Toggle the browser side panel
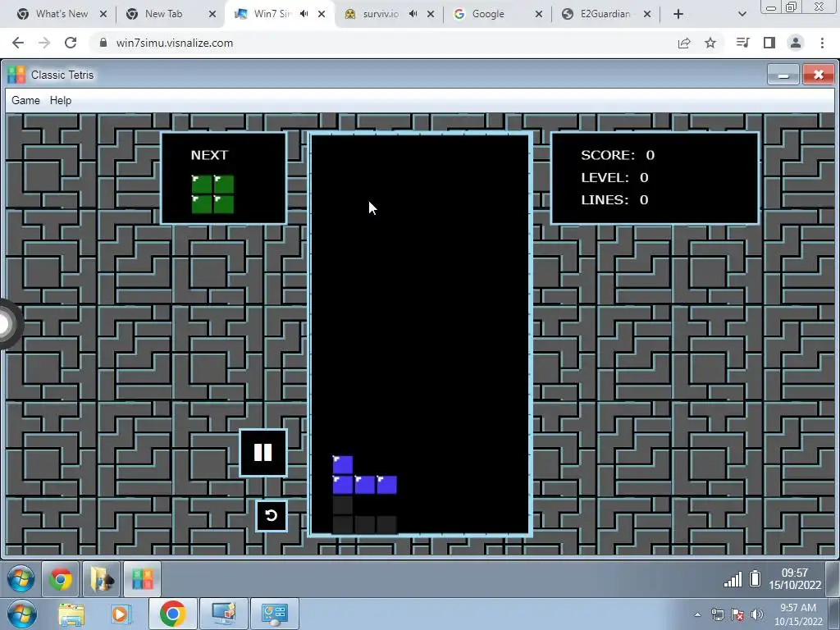840x630 pixels. pyautogui.click(x=769, y=43)
